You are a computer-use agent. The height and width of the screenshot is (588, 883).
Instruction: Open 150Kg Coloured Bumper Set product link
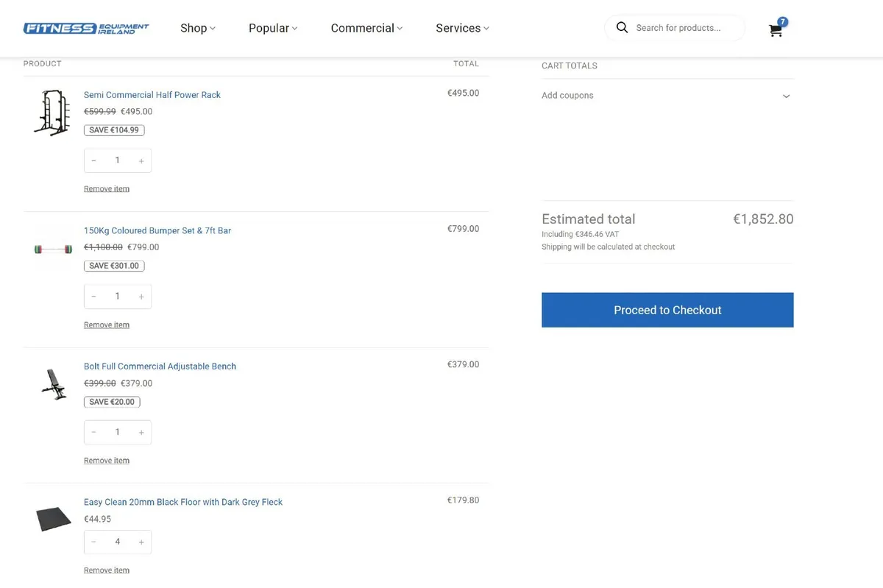pos(157,230)
